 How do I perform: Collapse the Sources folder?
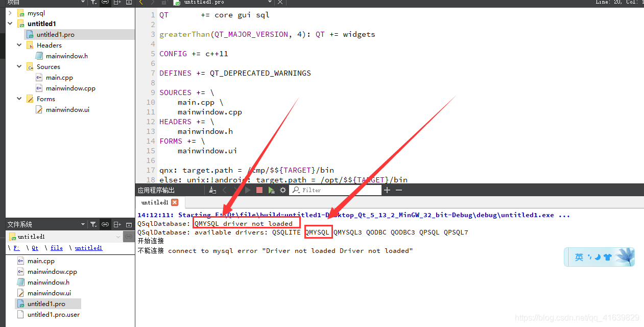[x=19, y=66]
